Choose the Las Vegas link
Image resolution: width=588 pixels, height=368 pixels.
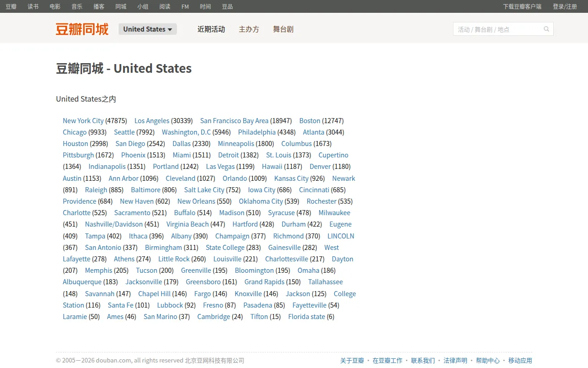[220, 167]
